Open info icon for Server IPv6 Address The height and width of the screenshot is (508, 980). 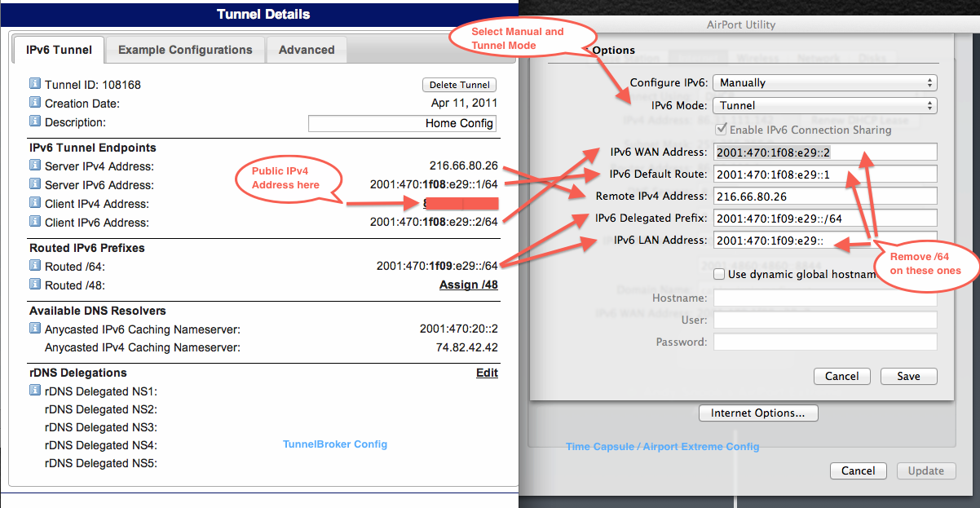pos(35,184)
